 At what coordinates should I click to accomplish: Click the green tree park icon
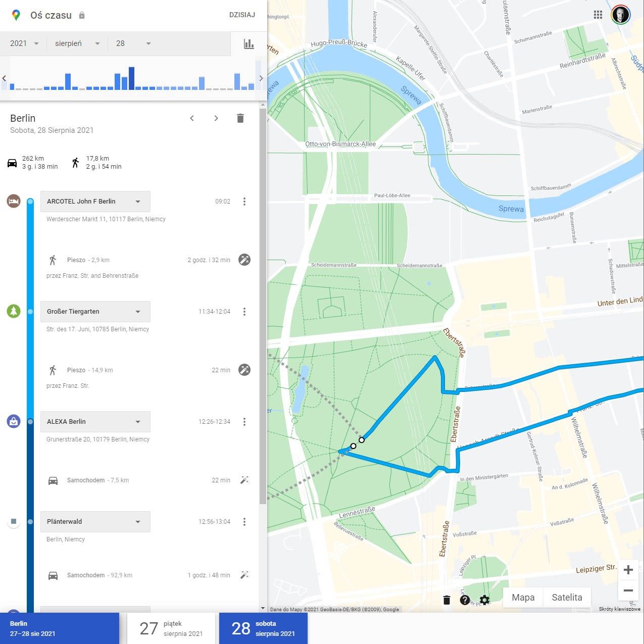14,311
